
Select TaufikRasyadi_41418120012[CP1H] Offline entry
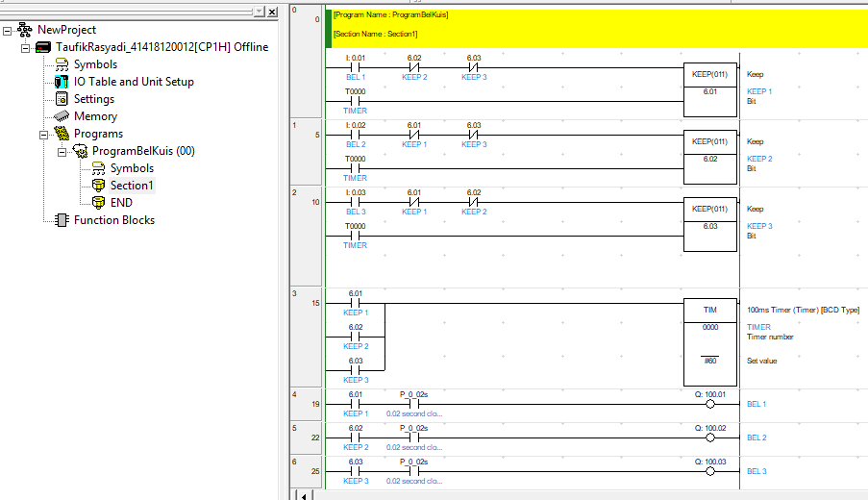click(161, 47)
